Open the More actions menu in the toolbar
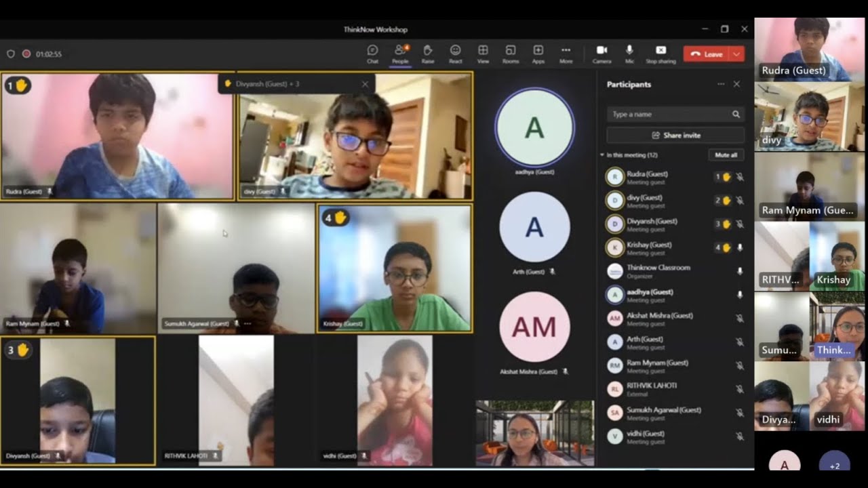 click(x=566, y=54)
